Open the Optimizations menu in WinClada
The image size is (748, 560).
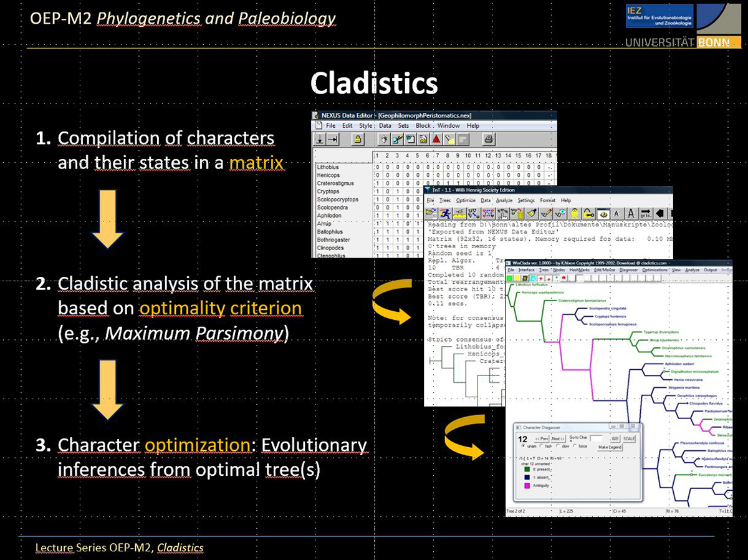pyautogui.click(x=654, y=270)
